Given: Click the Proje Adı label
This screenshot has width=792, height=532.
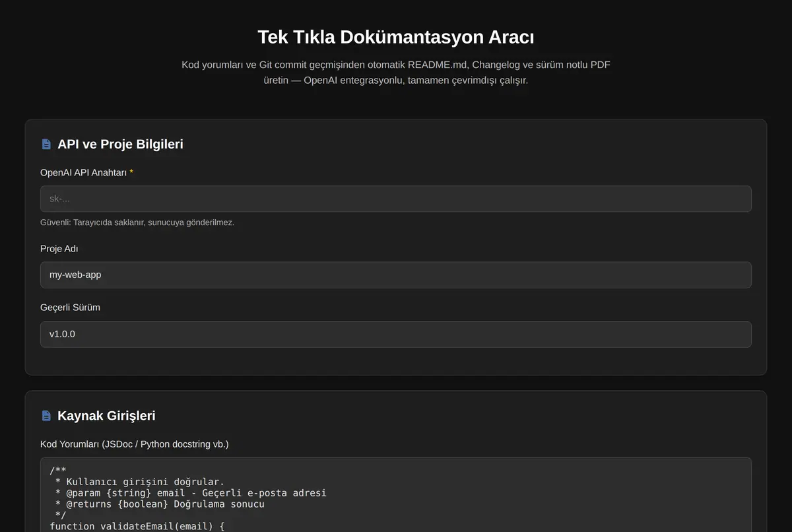Looking at the screenshot, I should click(x=59, y=249).
